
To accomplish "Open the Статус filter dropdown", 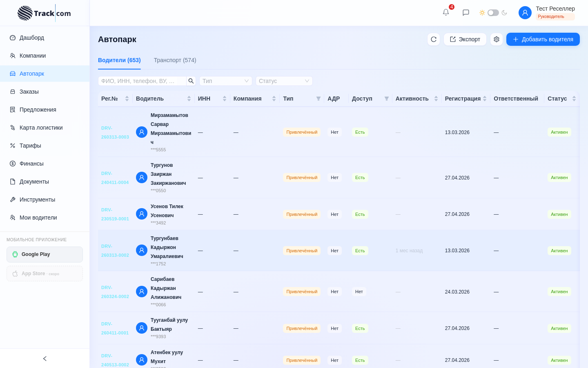I will pyautogui.click(x=284, y=81).
